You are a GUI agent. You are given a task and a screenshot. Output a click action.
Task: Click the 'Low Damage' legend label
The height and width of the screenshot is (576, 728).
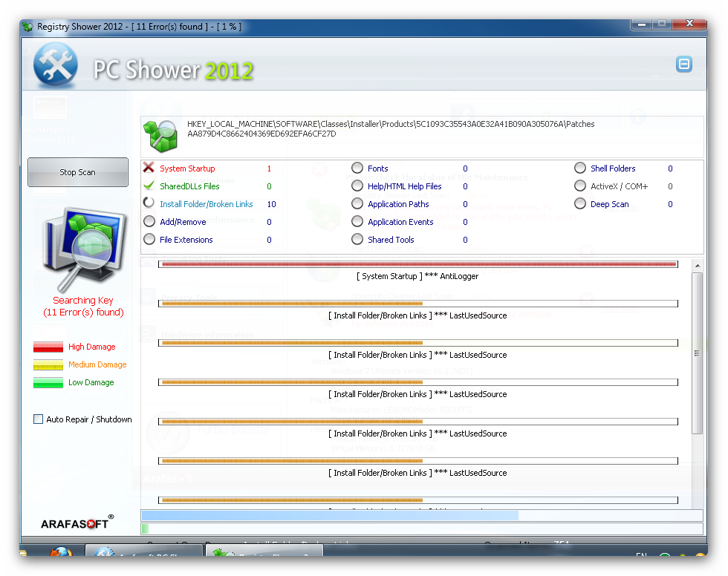tap(91, 382)
